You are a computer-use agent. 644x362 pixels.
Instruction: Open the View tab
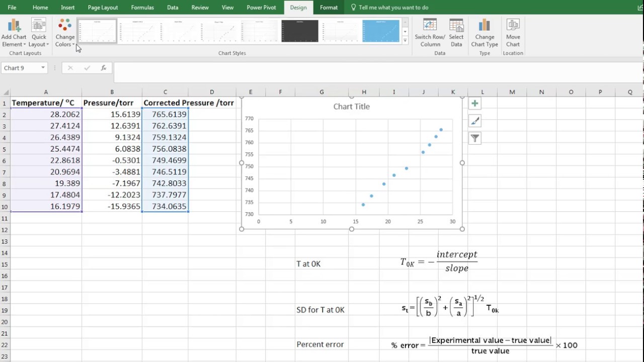click(x=227, y=8)
